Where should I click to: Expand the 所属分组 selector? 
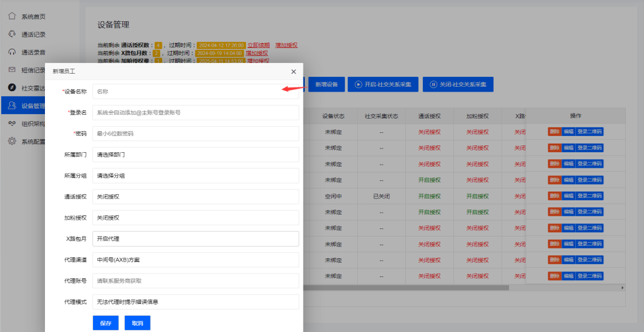pyautogui.click(x=195, y=176)
